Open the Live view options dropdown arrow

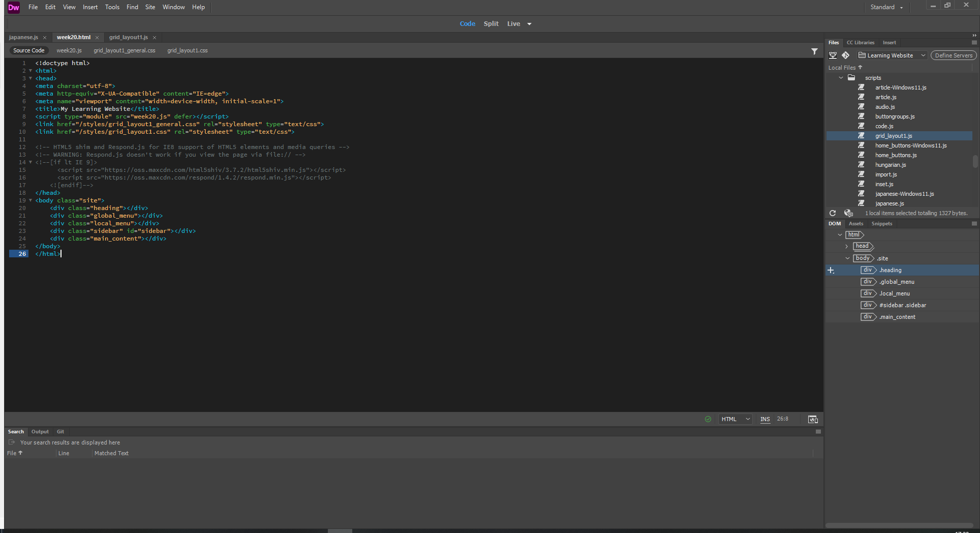coord(529,24)
